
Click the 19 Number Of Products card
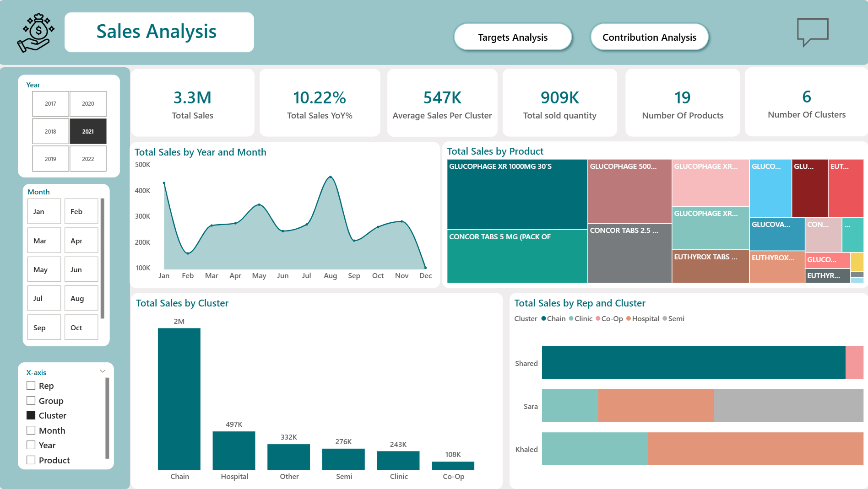coord(683,103)
